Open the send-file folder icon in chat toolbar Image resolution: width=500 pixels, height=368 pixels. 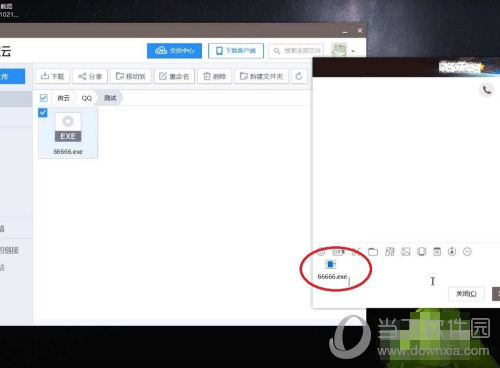(x=373, y=252)
